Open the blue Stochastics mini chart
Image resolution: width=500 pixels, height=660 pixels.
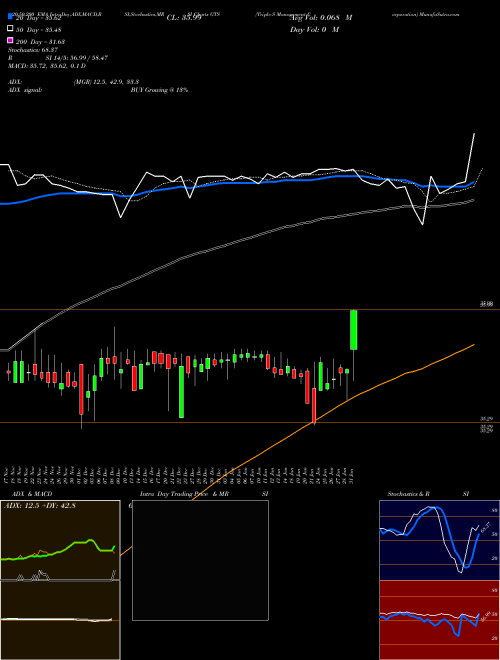click(x=439, y=540)
